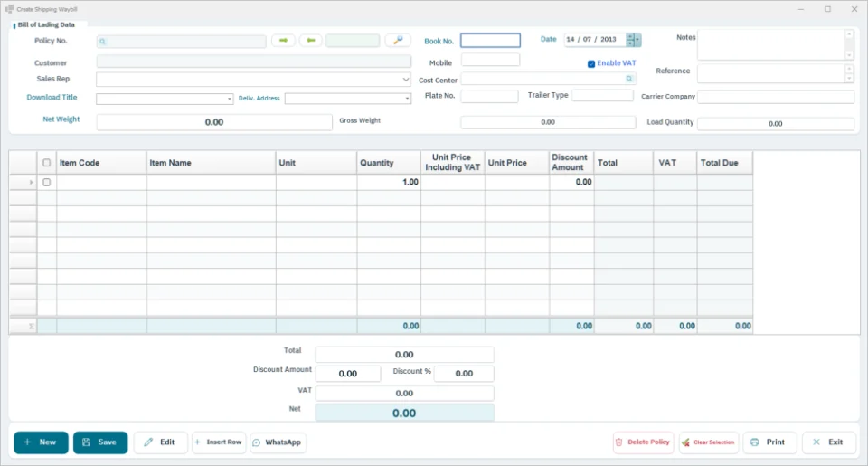Click the Item Name column header
The image size is (868, 466).
tap(211, 163)
